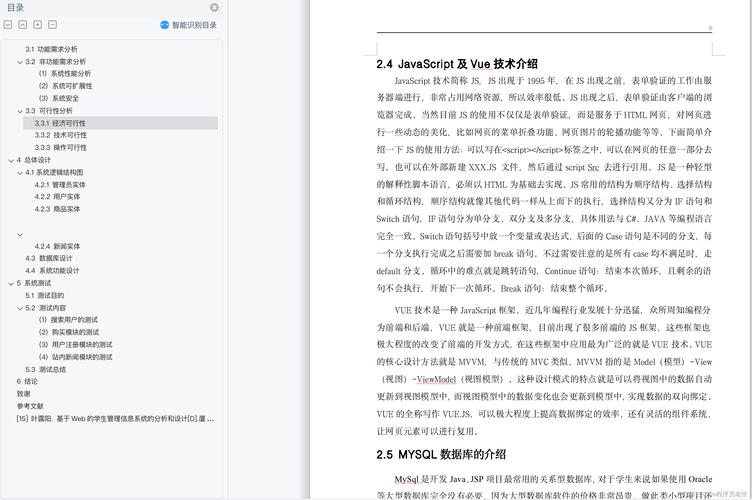752x500 pixels.
Task: Click the 目录 panel title
Action: (15, 8)
